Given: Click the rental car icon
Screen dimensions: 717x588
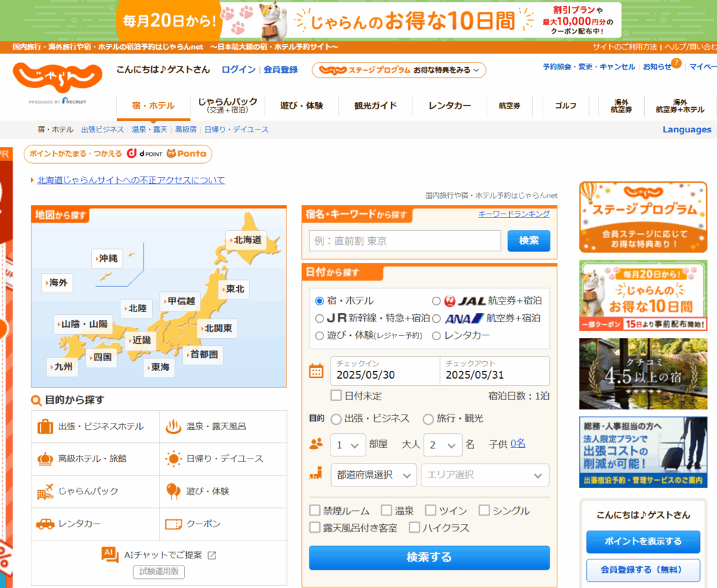Looking at the screenshot, I should click(x=45, y=524).
